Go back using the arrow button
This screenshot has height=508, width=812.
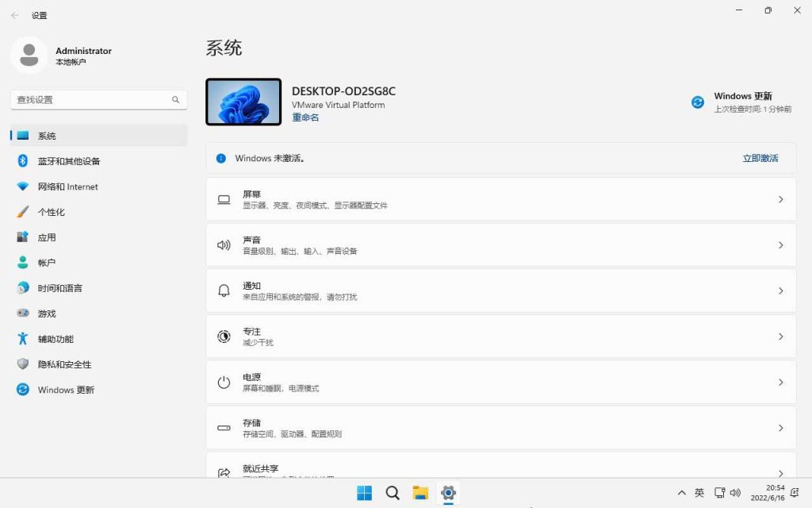(x=15, y=15)
